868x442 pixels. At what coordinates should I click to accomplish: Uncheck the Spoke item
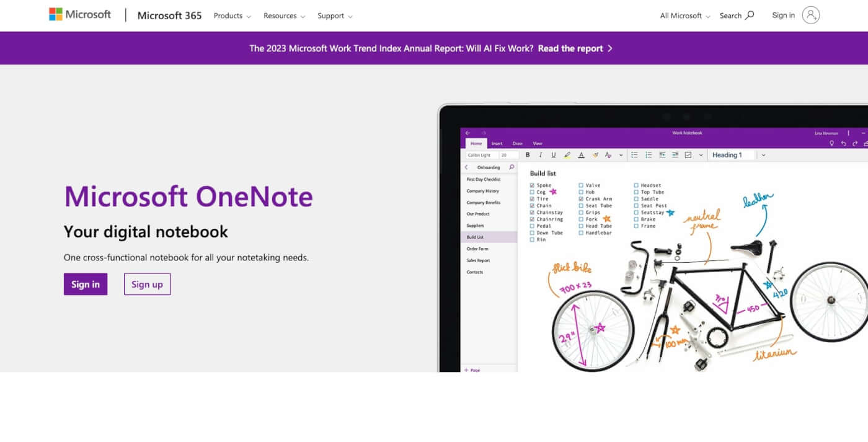point(532,185)
